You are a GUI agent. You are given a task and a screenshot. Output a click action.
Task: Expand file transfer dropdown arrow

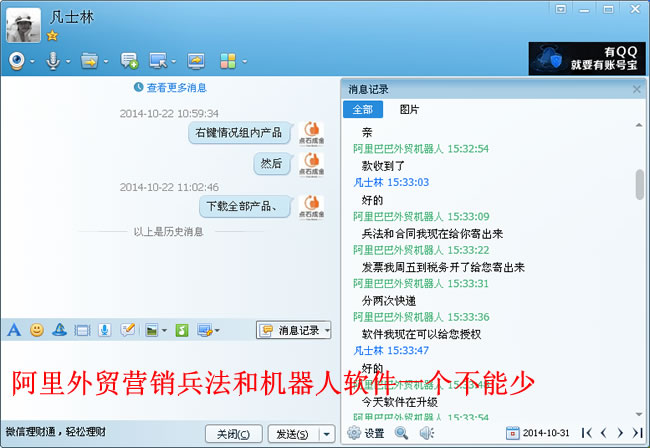106,62
